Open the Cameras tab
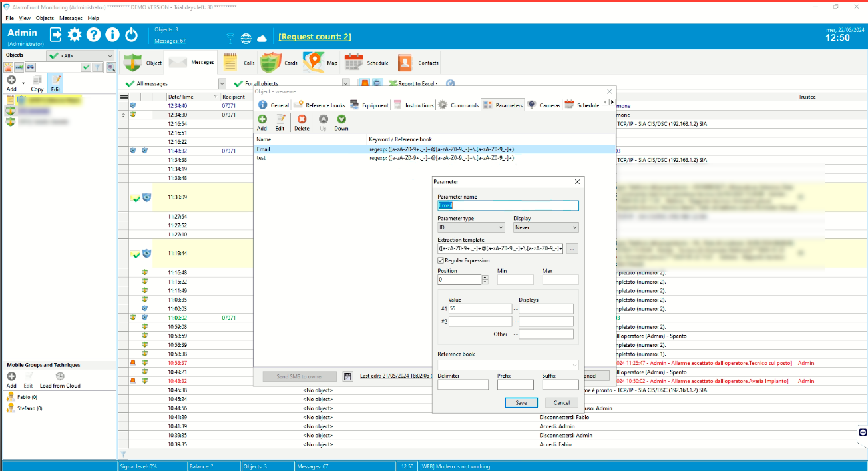Viewport: 868px width, 471px height. point(544,105)
